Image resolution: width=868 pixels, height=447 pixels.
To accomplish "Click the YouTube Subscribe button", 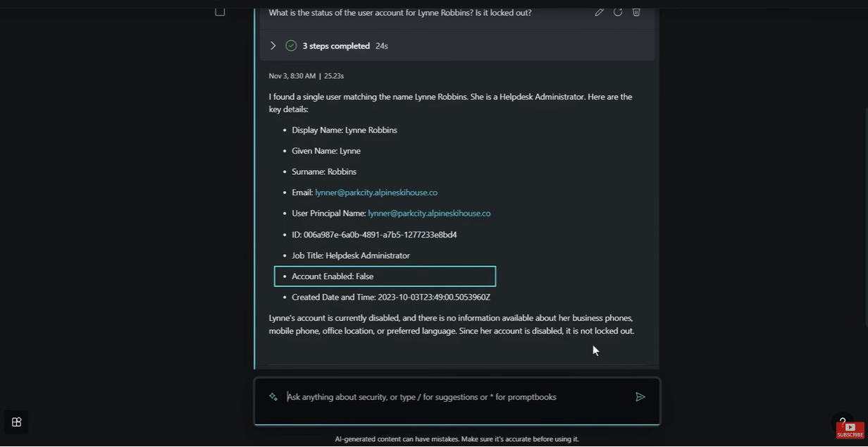I will (x=850, y=431).
